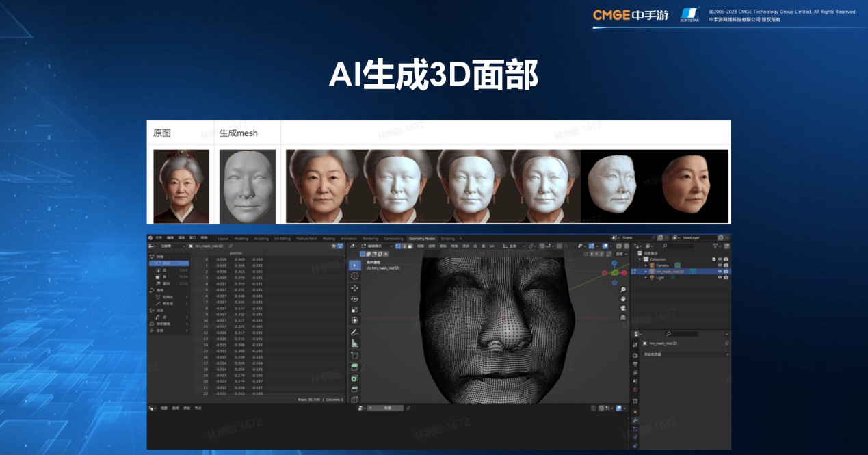Screen dimensions: 868x455
Task: Open the 选项 options dropdown
Action: point(620,254)
